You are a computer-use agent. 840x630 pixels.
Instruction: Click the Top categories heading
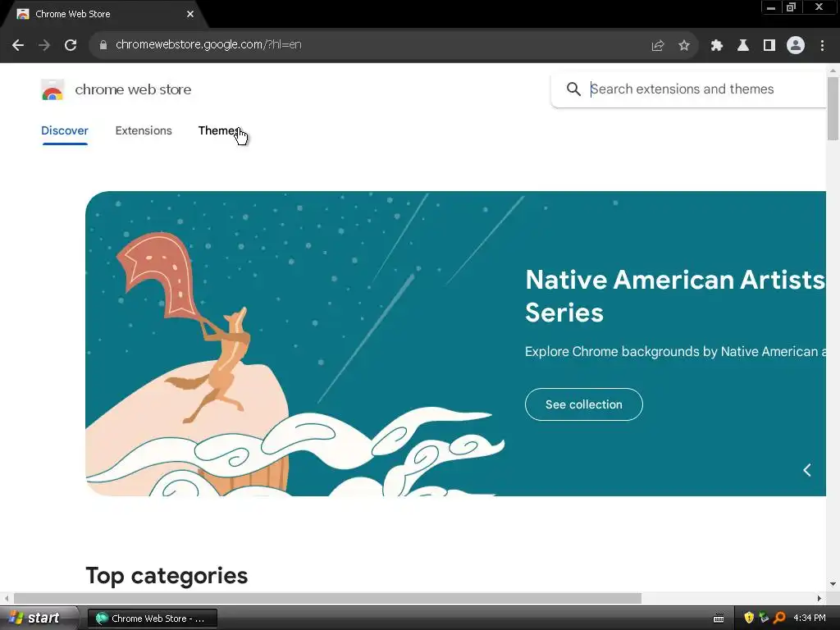click(167, 576)
